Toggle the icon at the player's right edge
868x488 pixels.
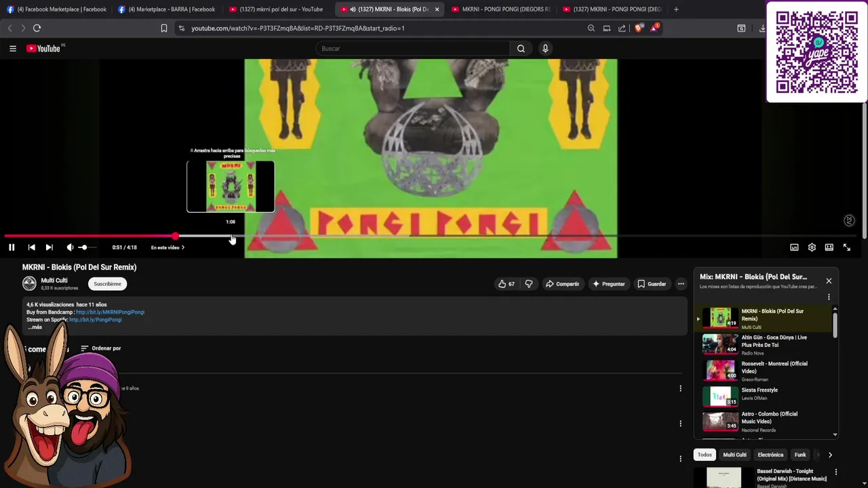849,220
